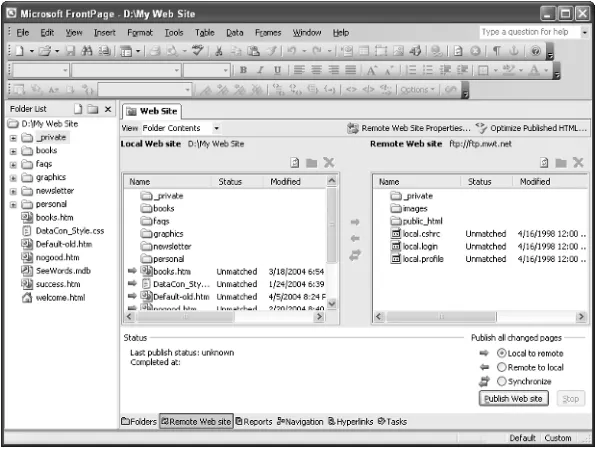Screen dimensions: 598x450
Task: Open the Frames menu
Action: pyautogui.click(x=268, y=33)
